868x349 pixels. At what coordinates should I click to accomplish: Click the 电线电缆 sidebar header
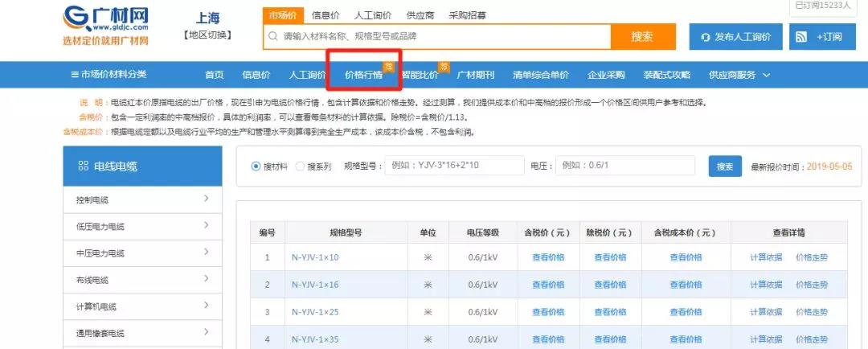click(x=142, y=166)
